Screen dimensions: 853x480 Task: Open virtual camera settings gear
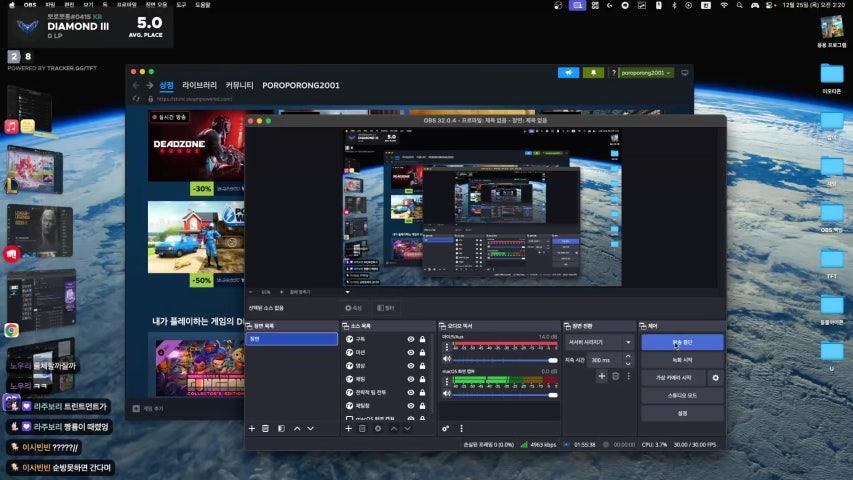[715, 378]
